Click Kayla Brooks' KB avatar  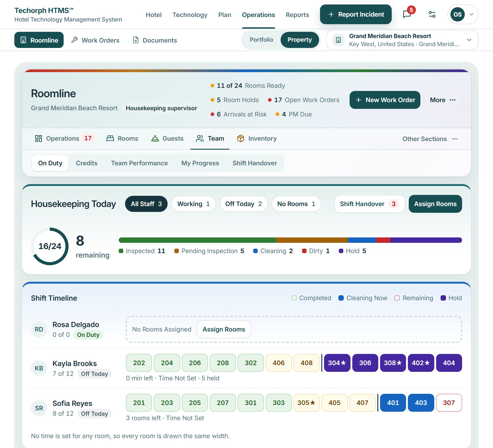[39, 368]
